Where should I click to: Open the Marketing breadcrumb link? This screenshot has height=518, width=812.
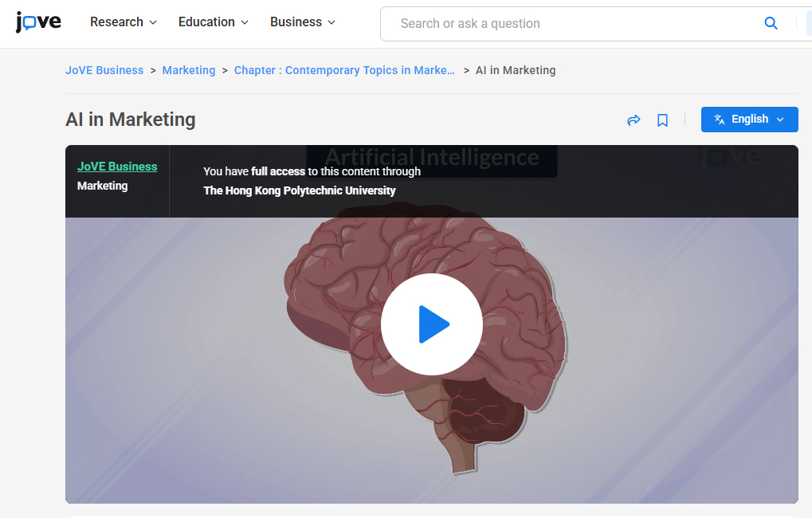188,70
